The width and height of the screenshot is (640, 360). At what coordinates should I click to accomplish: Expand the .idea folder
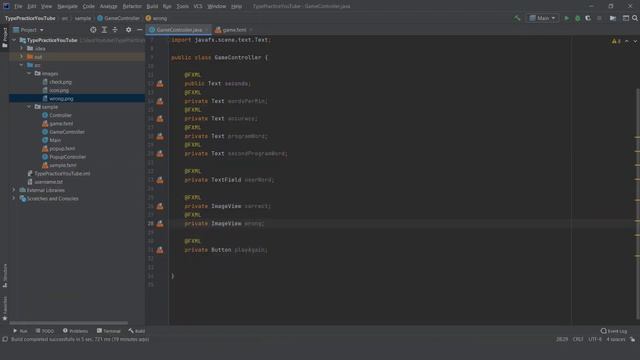[21, 49]
